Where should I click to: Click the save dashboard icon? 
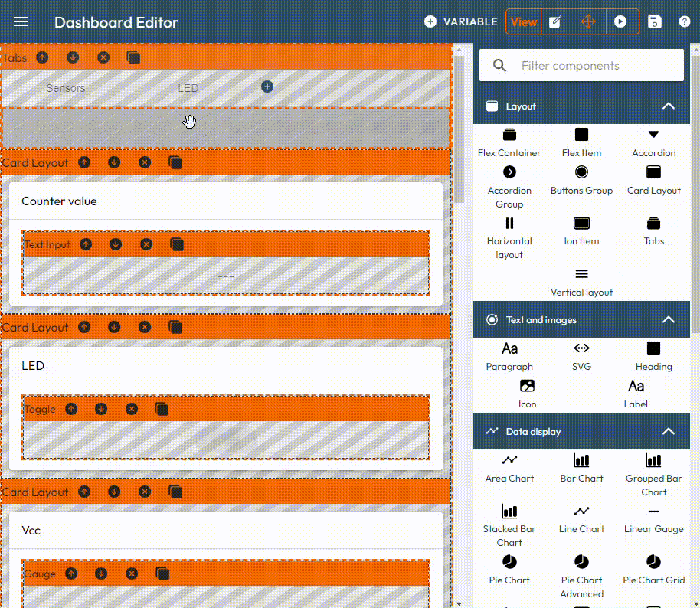tap(655, 21)
